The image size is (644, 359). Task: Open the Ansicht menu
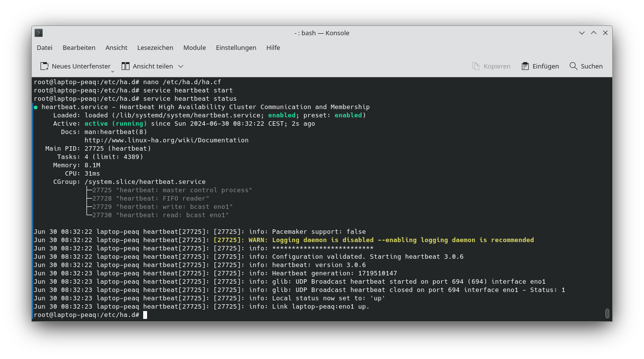pos(116,47)
